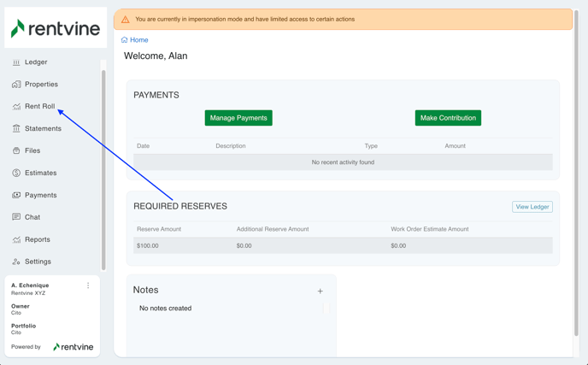Screen dimensions: 588x365
Task: Click the View Ledger button
Action: click(532, 207)
